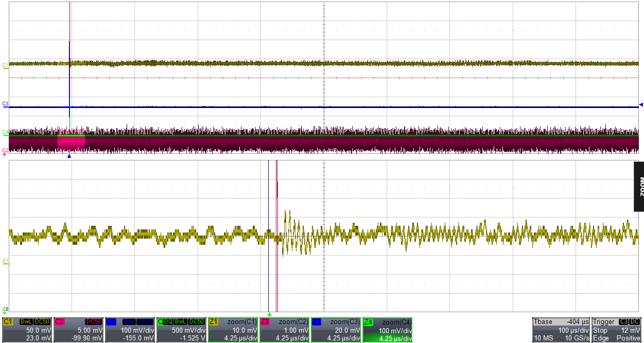Open the C2 channel descriptor box
Screen dimensions: 644x343
point(78,330)
